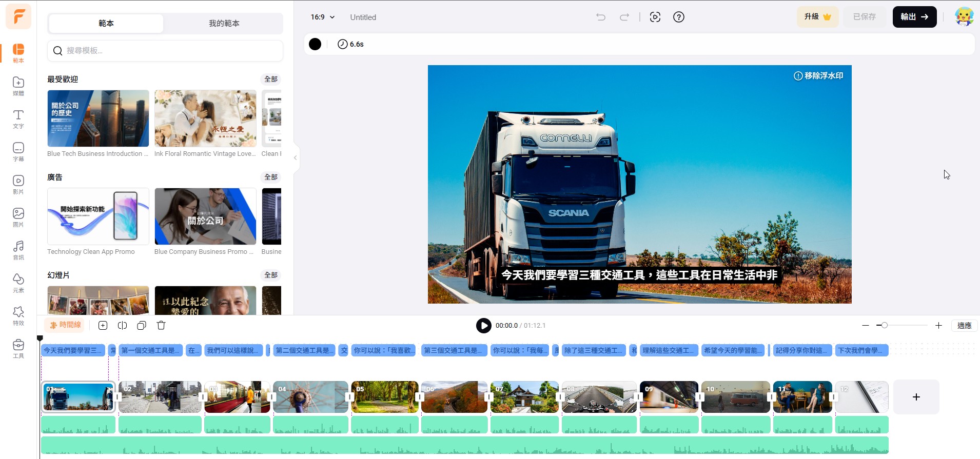The height and width of the screenshot is (459, 980).
Task: Collapse the template side panel
Action: 295,157
